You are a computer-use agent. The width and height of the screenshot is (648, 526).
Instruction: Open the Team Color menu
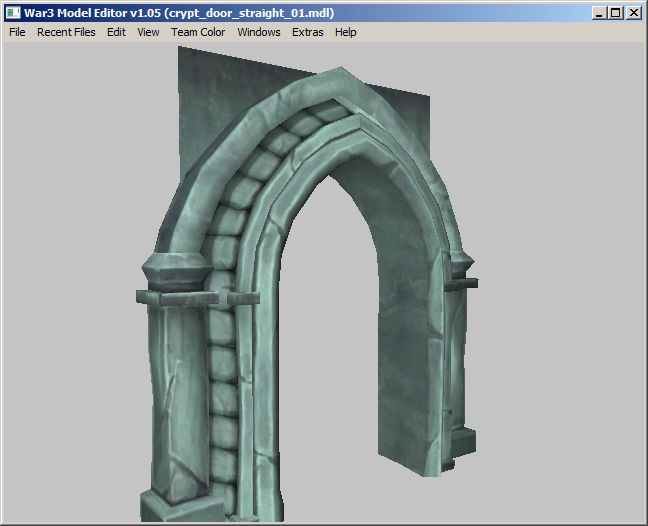pyautogui.click(x=198, y=32)
